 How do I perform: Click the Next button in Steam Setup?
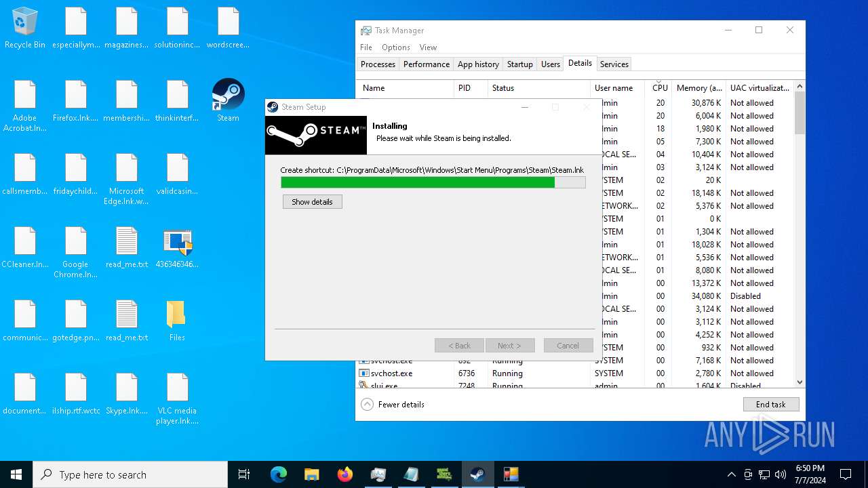click(510, 346)
